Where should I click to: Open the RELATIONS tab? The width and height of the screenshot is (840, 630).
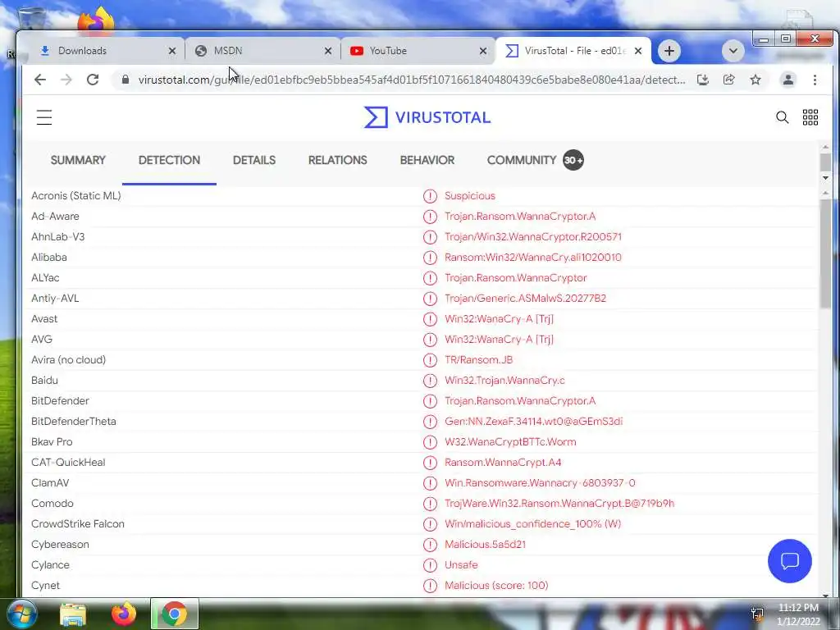pyautogui.click(x=337, y=160)
